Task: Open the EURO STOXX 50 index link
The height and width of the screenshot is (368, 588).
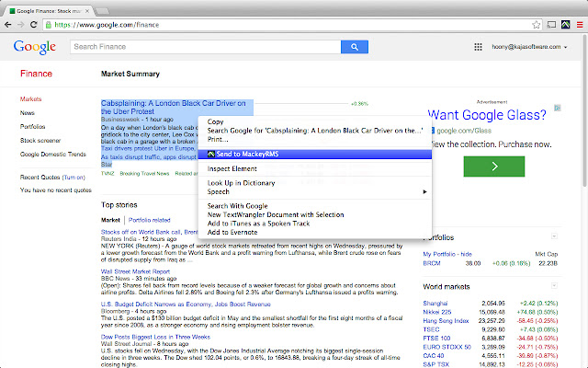Action: 447,347
